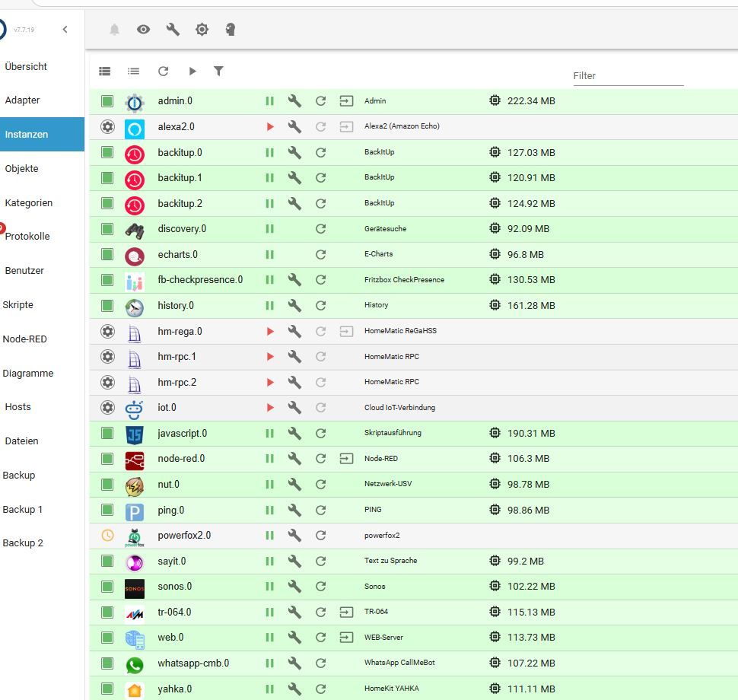Click the green status indicator of backitup.2
This screenshot has width=738, height=700.
click(107, 203)
